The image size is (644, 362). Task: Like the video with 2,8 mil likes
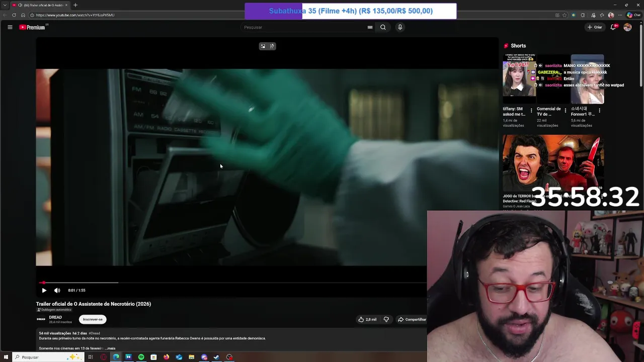(367, 319)
